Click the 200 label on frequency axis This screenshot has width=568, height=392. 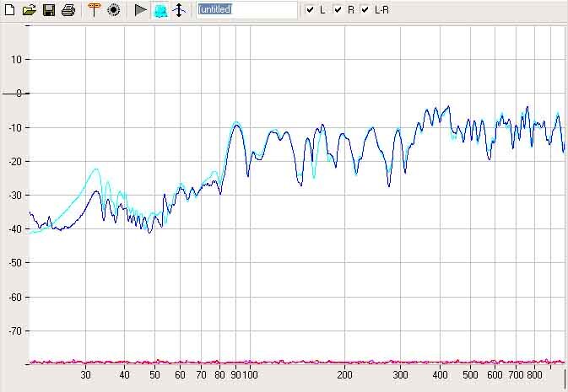(344, 374)
